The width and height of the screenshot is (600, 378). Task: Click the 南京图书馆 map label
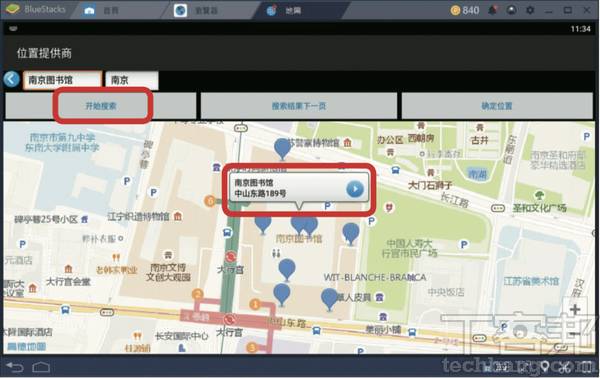[x=299, y=239]
